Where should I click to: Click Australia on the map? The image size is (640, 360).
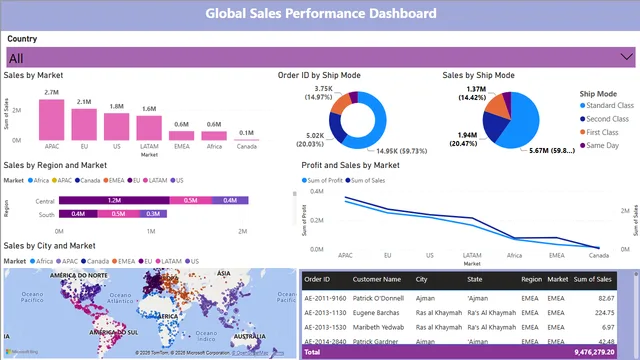pos(249,336)
